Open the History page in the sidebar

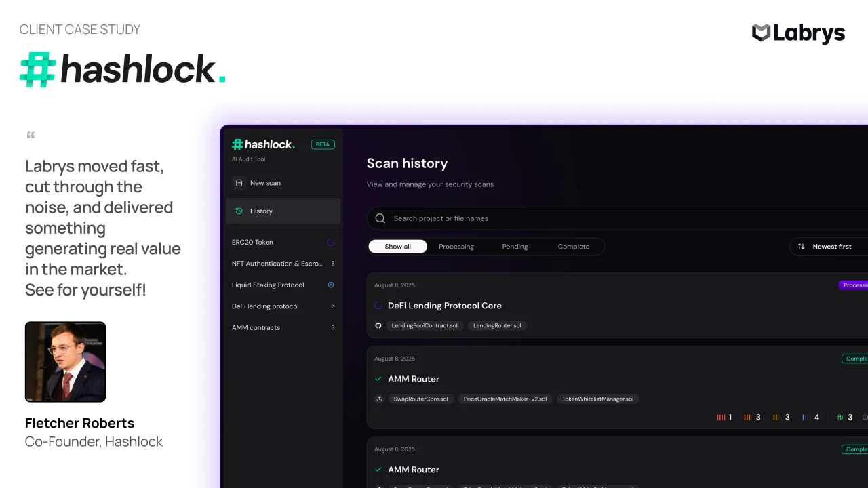point(283,211)
